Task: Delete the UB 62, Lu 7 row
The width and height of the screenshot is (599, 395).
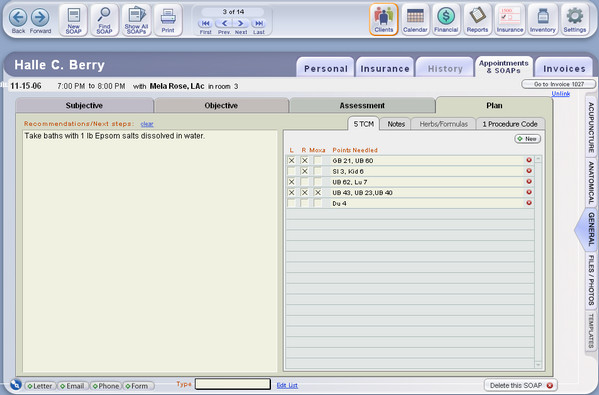Action: point(529,181)
